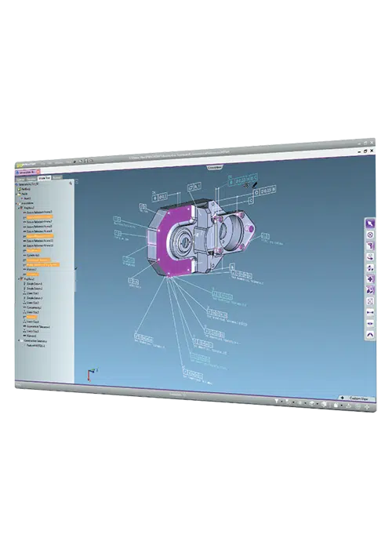
Task: Click the XYZ axis triad in viewport
Action: pos(92,374)
